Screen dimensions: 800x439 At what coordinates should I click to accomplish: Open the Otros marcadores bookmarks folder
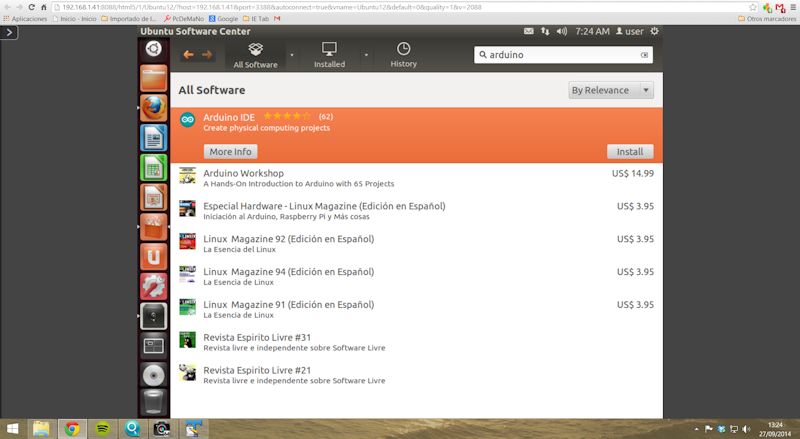767,18
